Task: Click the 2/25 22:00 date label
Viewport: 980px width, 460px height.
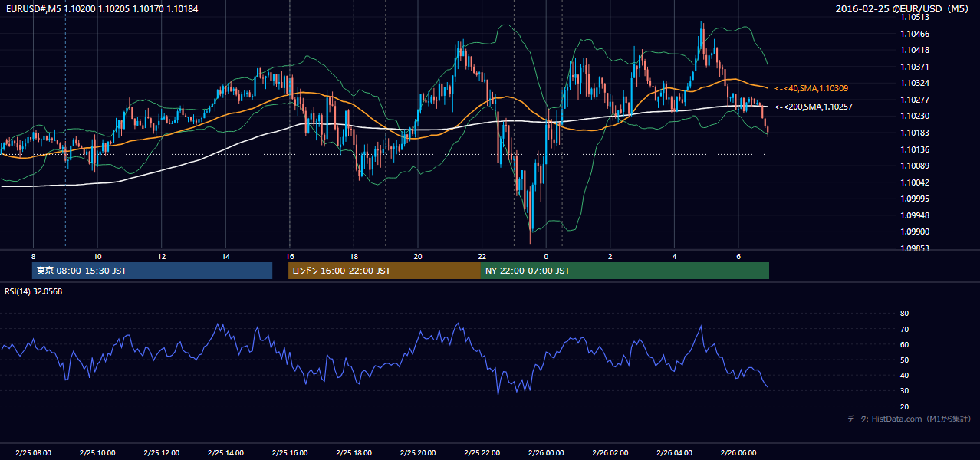Action: point(482,453)
